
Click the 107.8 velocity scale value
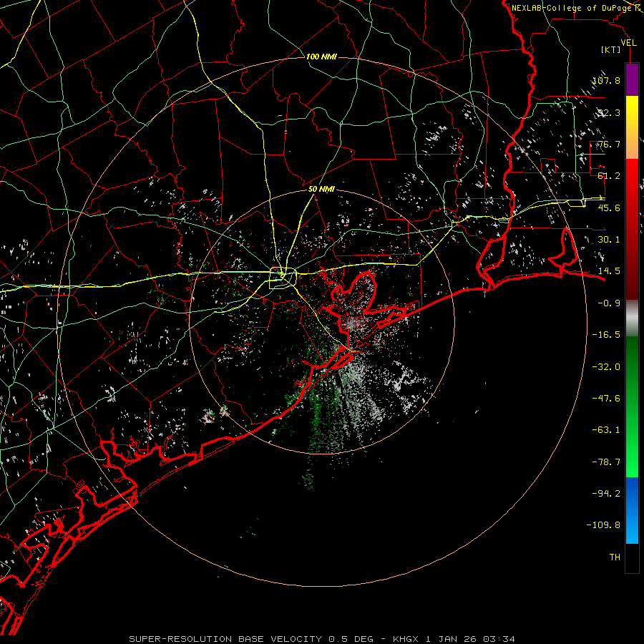click(x=606, y=80)
